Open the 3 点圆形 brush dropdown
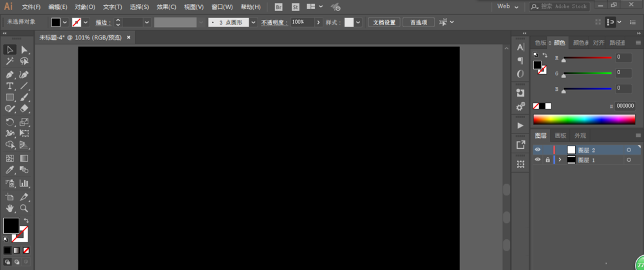Image resolution: width=644 pixels, height=270 pixels. [253, 22]
